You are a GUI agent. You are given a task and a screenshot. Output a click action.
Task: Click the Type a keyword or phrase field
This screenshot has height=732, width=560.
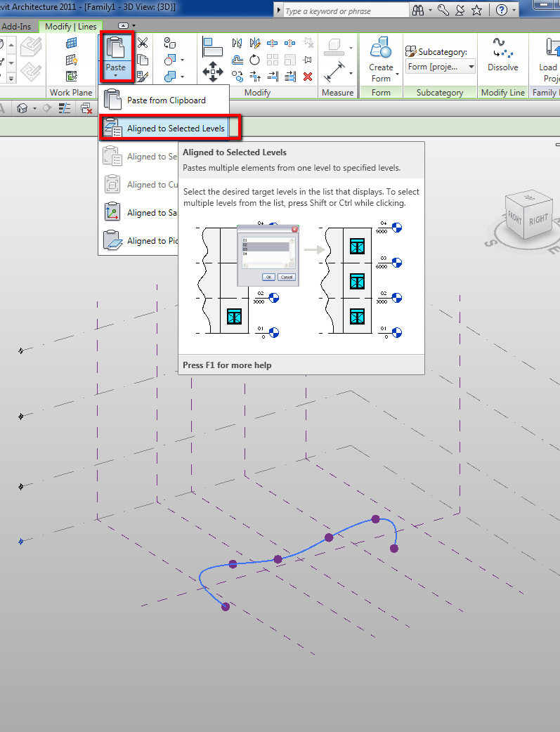(346, 11)
